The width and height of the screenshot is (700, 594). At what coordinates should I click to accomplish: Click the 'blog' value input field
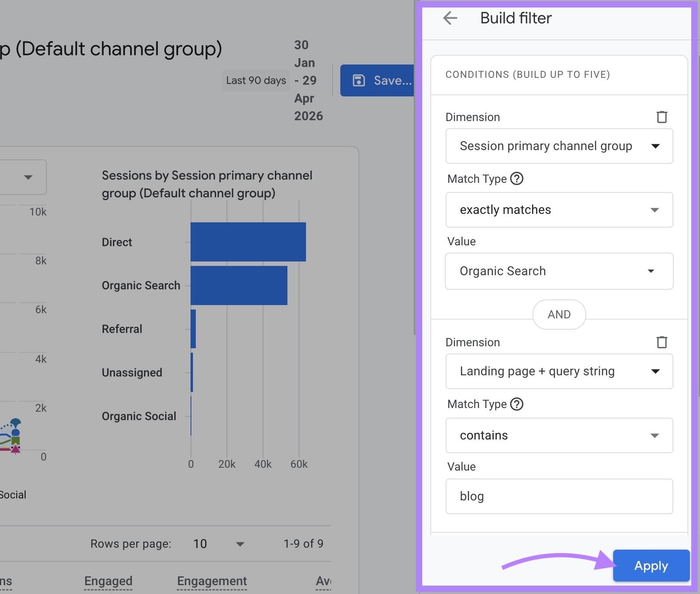[559, 496]
